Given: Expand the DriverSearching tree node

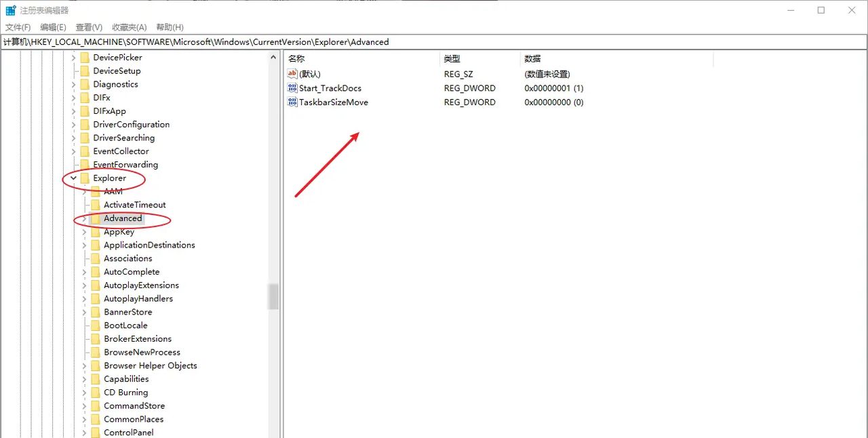Looking at the screenshot, I should [x=74, y=138].
